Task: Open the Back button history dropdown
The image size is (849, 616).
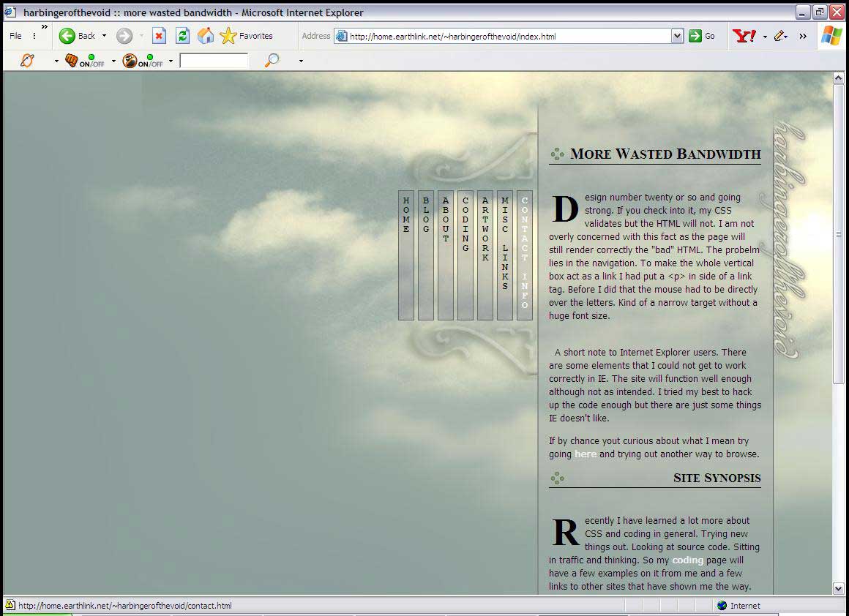Action: (104, 37)
